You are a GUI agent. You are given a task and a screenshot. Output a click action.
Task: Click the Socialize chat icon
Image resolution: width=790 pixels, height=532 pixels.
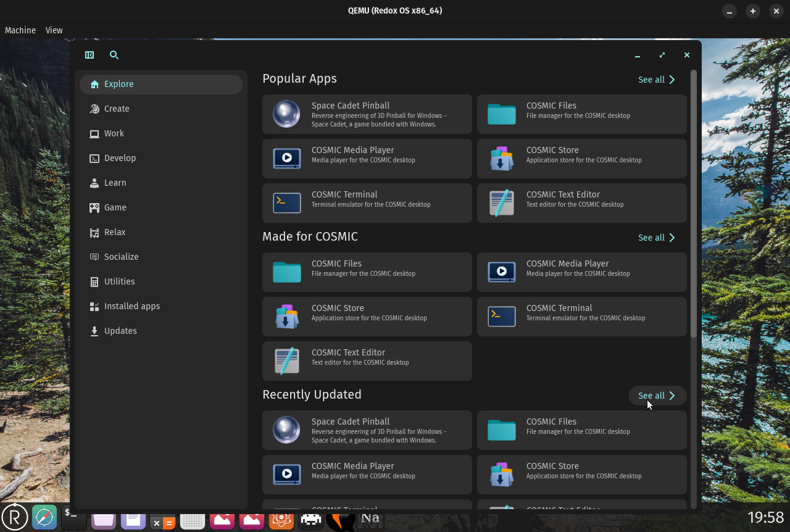coord(94,257)
